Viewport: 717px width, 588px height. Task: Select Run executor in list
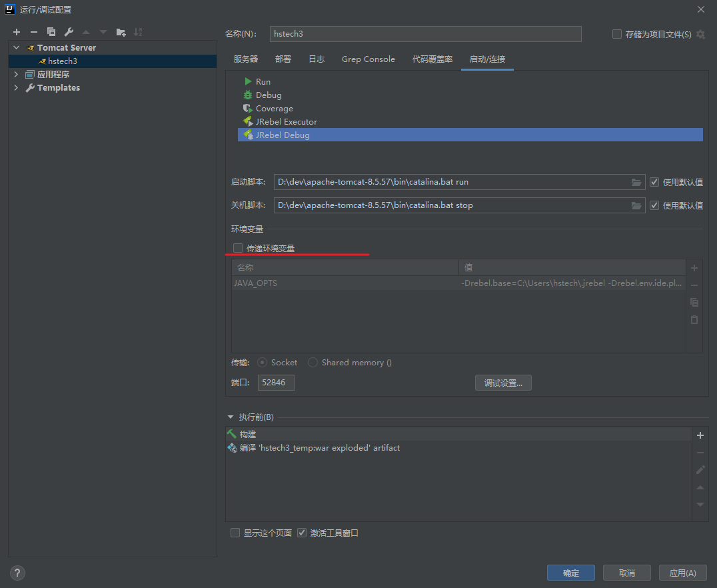point(470,81)
